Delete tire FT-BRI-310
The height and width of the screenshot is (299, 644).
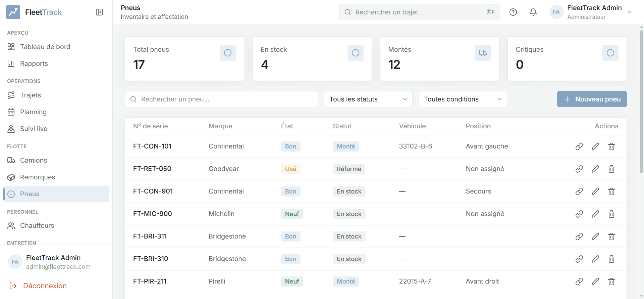pyautogui.click(x=611, y=259)
